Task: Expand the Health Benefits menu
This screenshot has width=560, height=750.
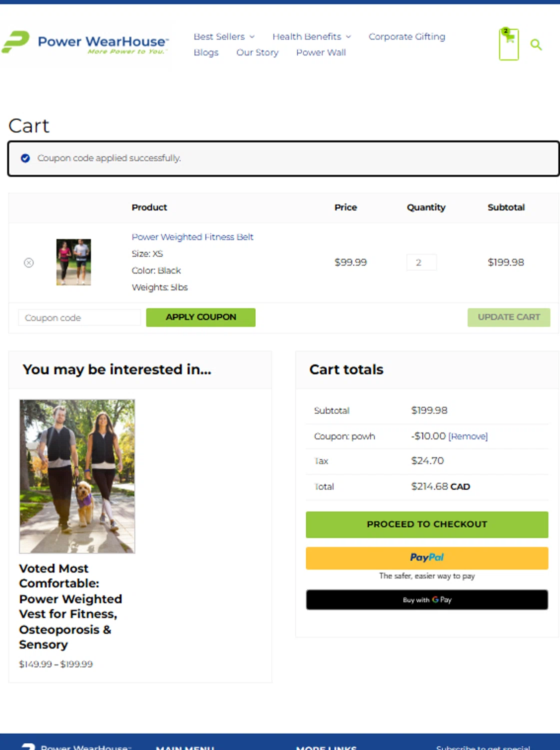Action: [312, 36]
